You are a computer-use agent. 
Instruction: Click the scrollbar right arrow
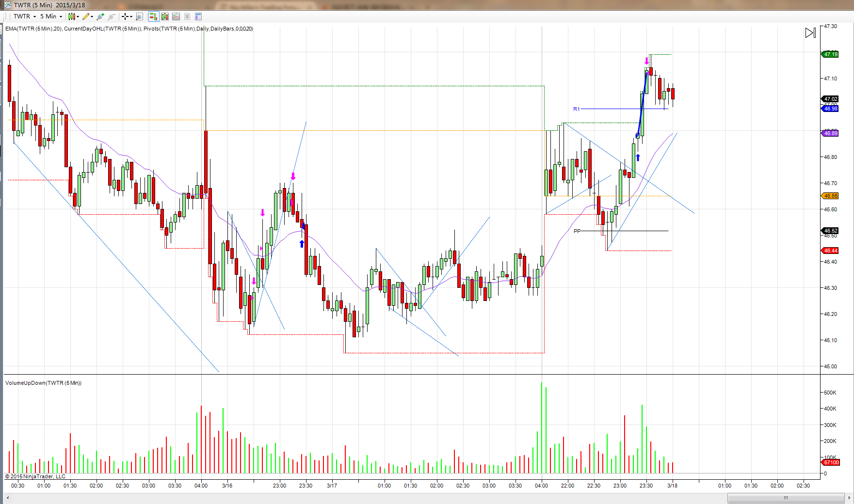point(849,498)
